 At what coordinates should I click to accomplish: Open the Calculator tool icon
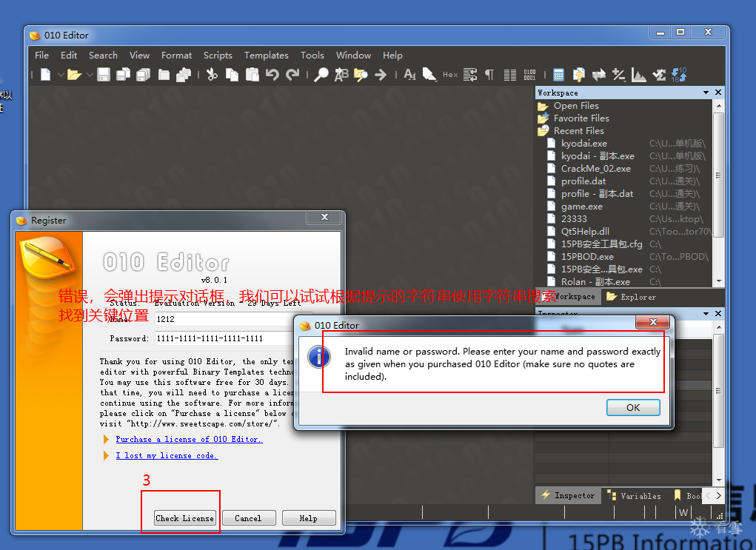(558, 75)
